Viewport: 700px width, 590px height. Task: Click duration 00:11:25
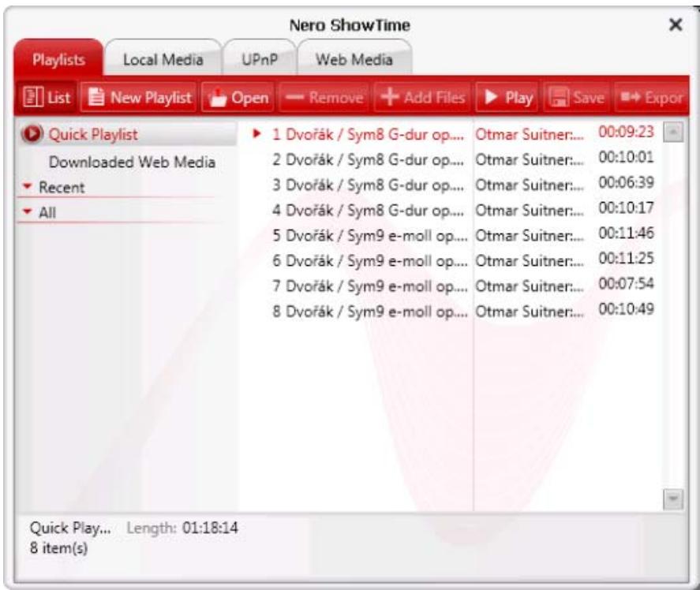tap(626, 259)
